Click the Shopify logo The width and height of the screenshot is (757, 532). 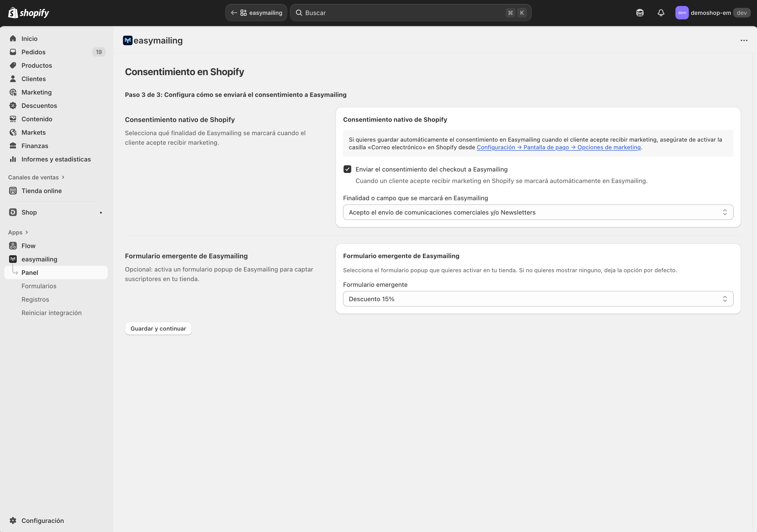pyautogui.click(x=28, y=13)
